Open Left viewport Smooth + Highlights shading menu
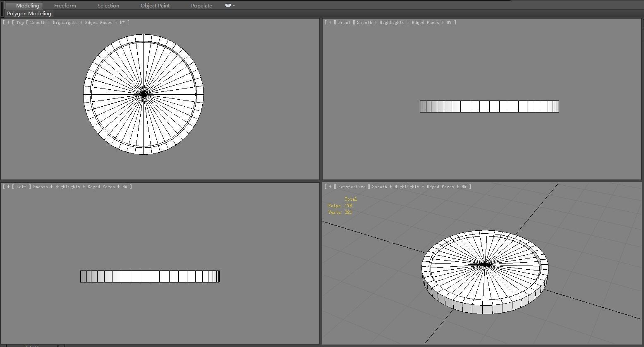644x347 pixels. pos(80,187)
